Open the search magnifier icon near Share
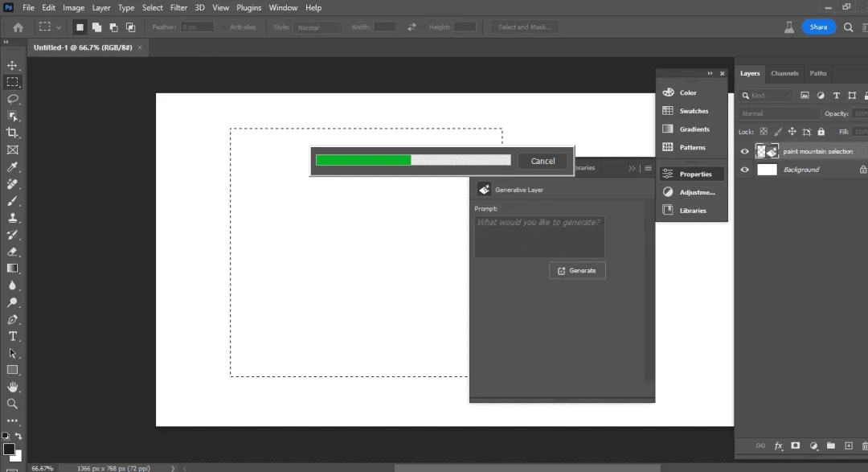 pyautogui.click(x=848, y=27)
